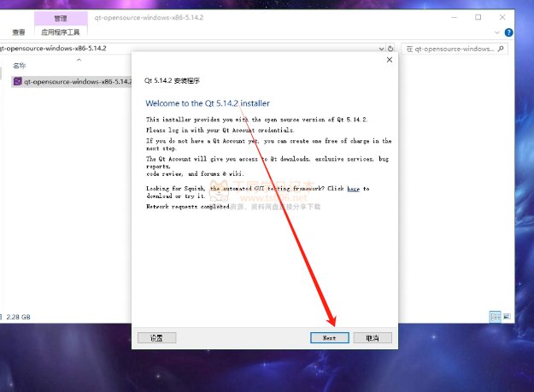The image size is (534, 392).
Task: Click the 'Qt 5.14.2 安装程序' title text
Action: tap(172, 80)
